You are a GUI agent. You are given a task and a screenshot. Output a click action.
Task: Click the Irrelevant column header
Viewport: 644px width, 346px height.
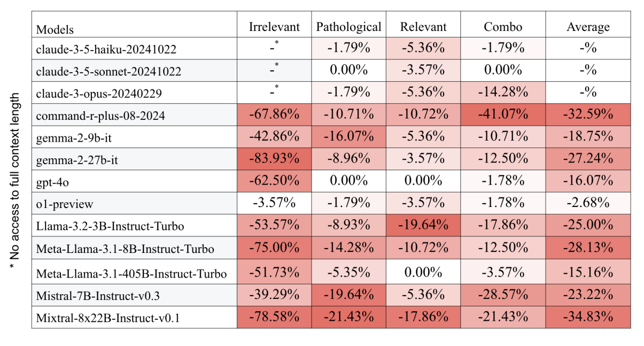[274, 27]
